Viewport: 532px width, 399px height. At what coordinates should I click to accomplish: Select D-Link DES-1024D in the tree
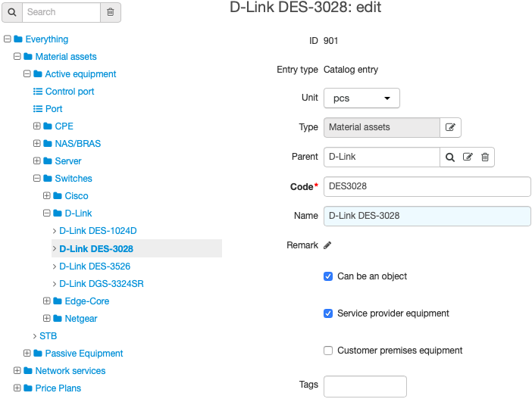(x=98, y=231)
